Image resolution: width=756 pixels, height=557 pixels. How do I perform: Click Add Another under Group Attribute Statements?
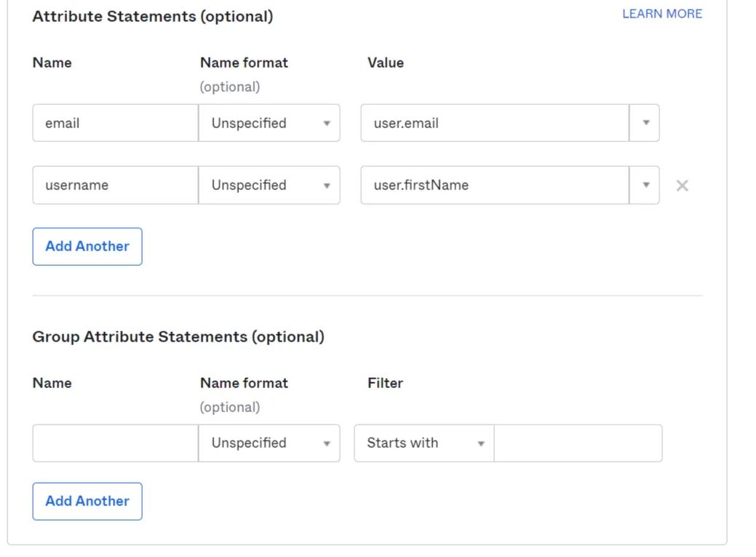[x=87, y=502]
